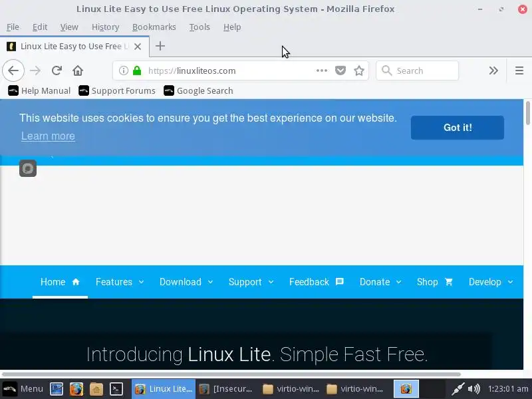Follow the Learn more cookie link
This screenshot has height=399, width=532.
(x=48, y=136)
